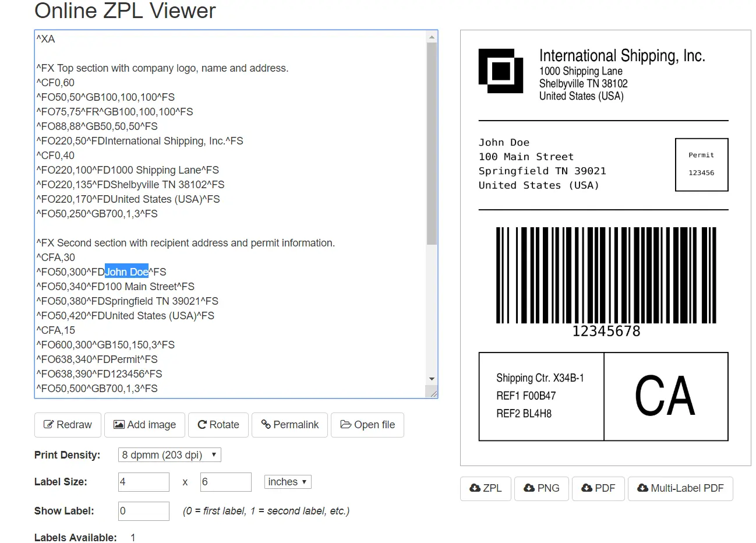Click the line '^FO50,500^GB700,1,3^FS'

pos(97,389)
